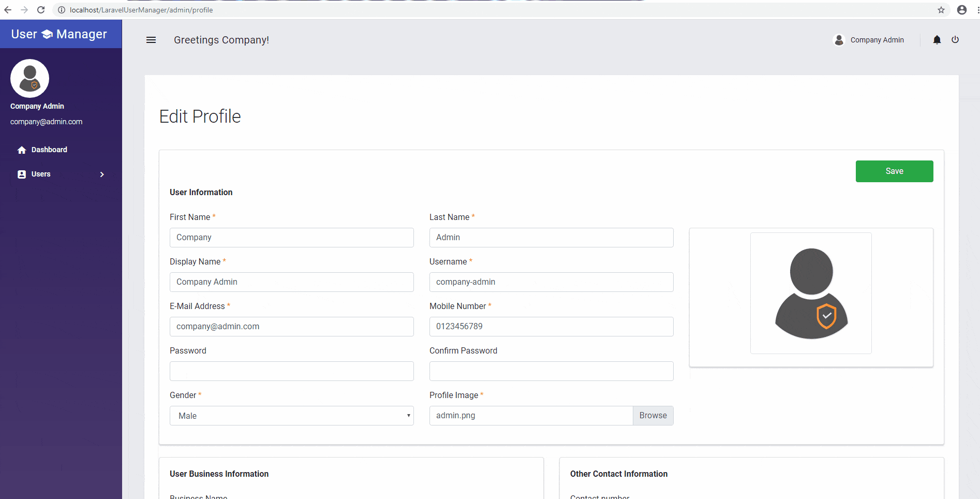Click the Save button
Viewport: 980px width, 499px height.
(894, 171)
